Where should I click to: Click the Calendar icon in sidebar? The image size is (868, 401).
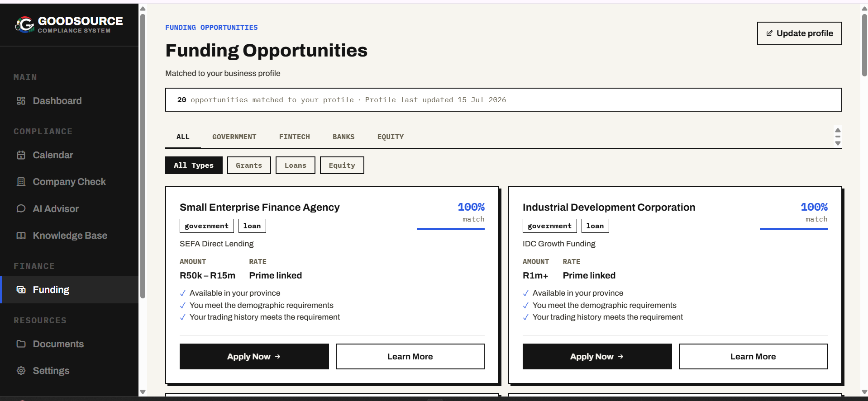pos(21,155)
